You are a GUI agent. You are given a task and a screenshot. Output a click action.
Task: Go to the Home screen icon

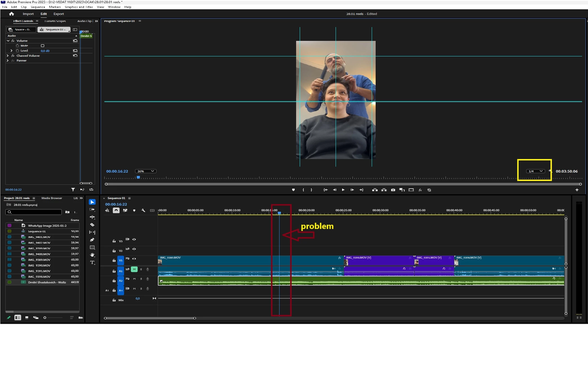[x=12, y=14]
